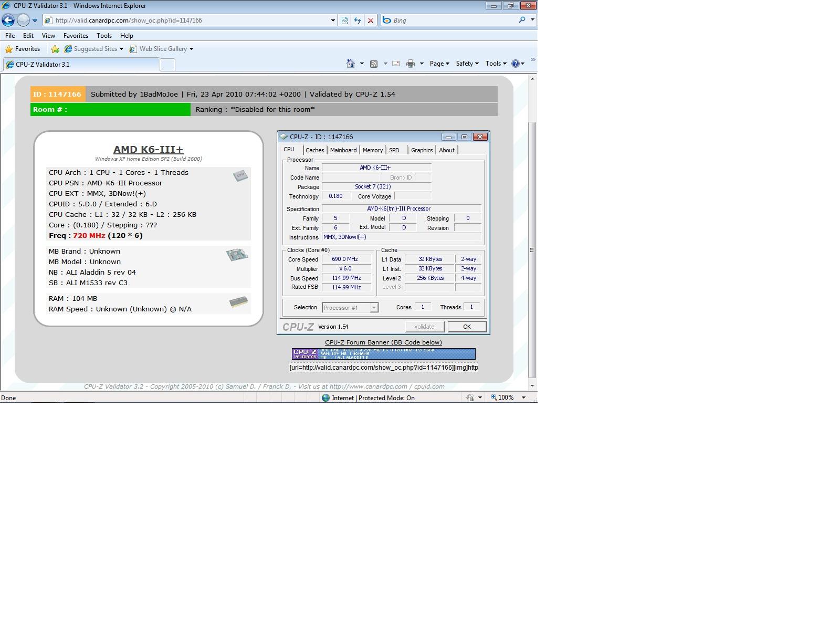Open the Help menu

(x=127, y=36)
